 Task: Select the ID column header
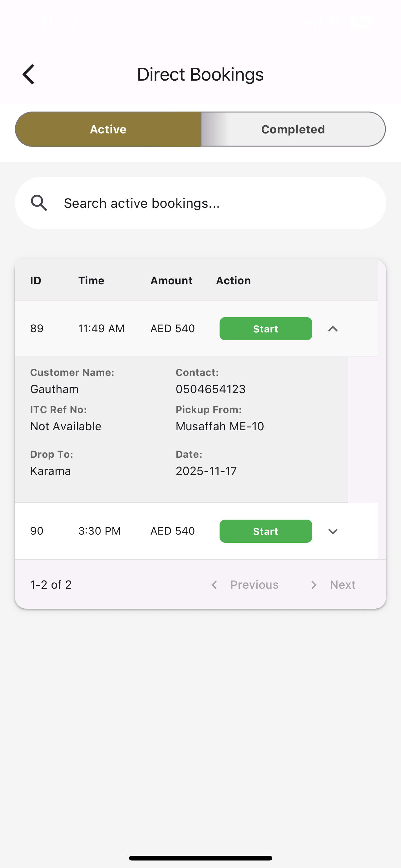click(x=36, y=280)
